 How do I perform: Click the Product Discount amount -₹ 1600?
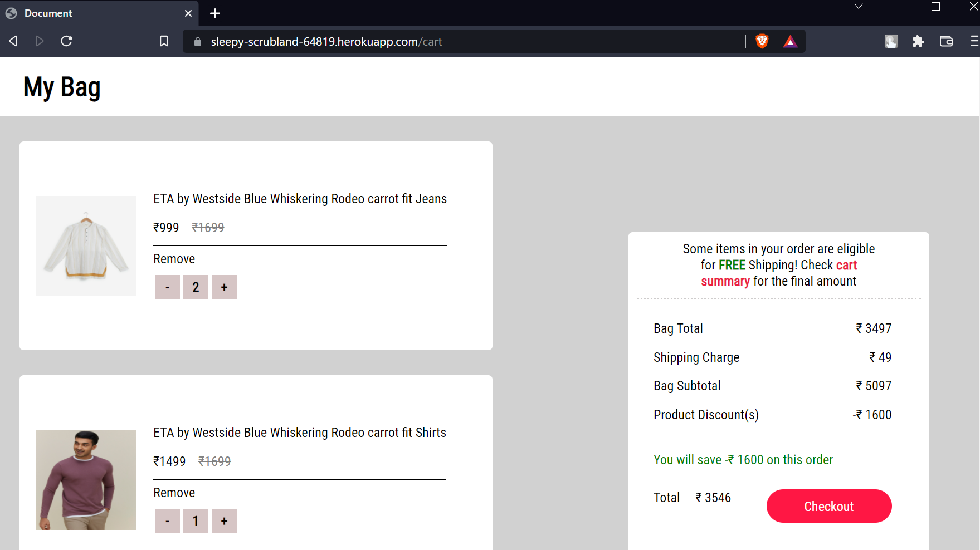click(872, 415)
